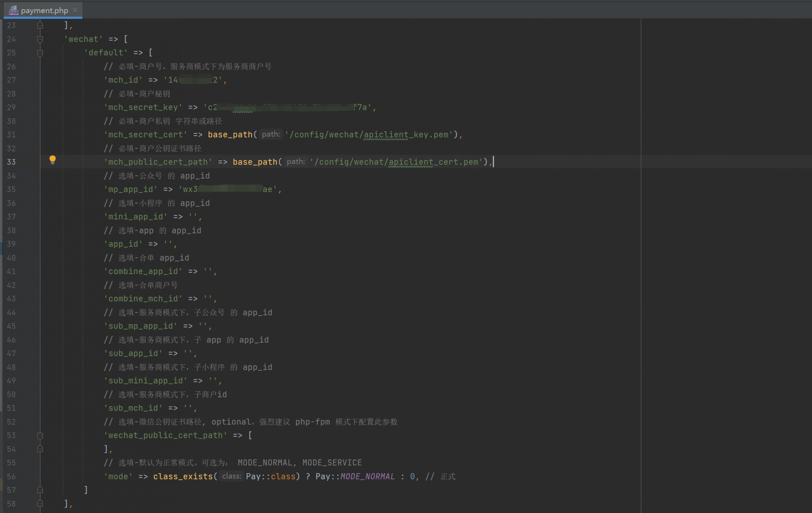This screenshot has height=513, width=812.
Task: Click the 'default' key on line 25
Action: click(x=106, y=53)
